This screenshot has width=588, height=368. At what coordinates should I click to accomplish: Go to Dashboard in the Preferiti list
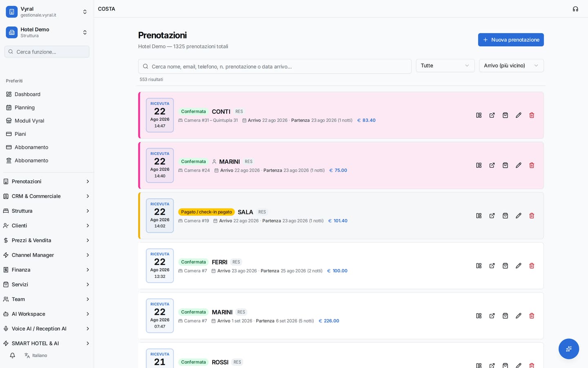47,94
